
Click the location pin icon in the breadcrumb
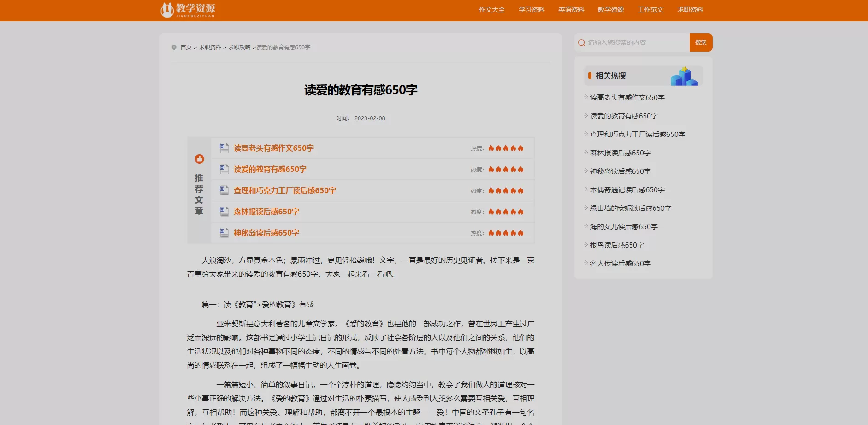click(174, 47)
